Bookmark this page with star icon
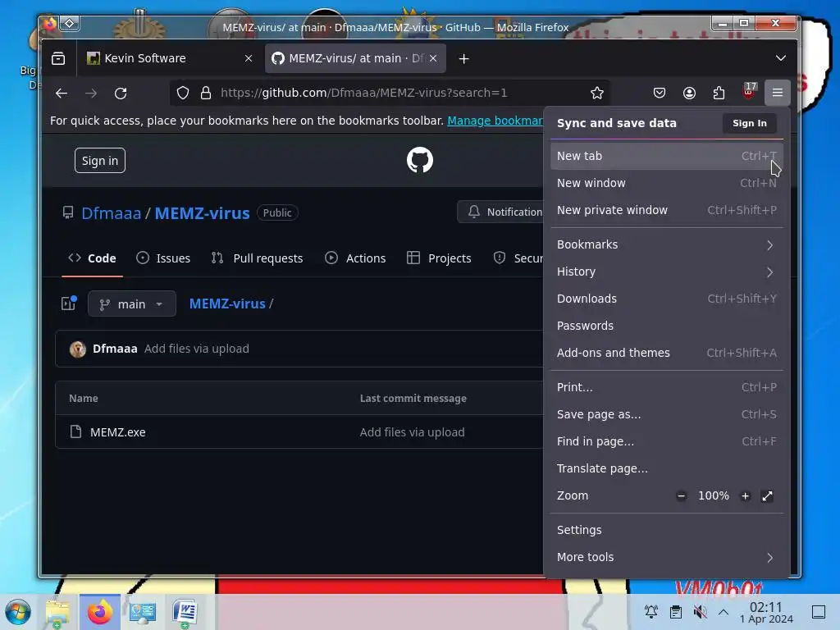 tap(597, 94)
